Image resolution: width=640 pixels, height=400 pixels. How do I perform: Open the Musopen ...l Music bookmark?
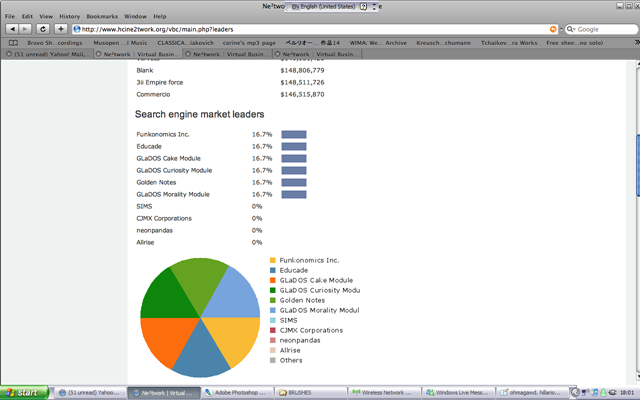tap(120, 43)
